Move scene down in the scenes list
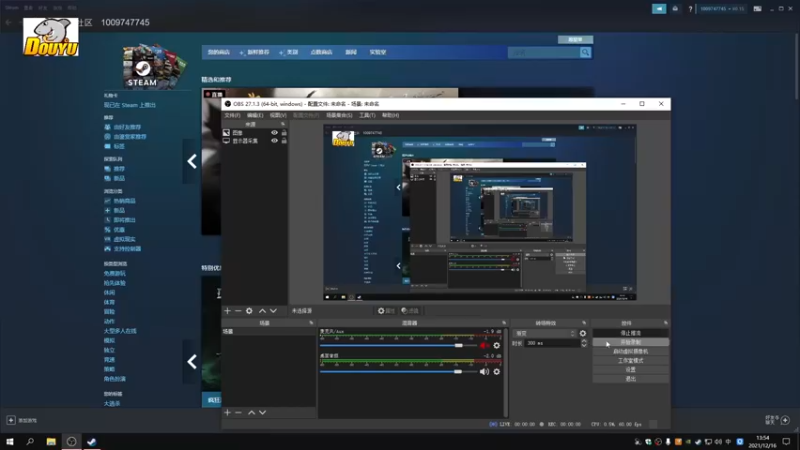 tap(262, 412)
